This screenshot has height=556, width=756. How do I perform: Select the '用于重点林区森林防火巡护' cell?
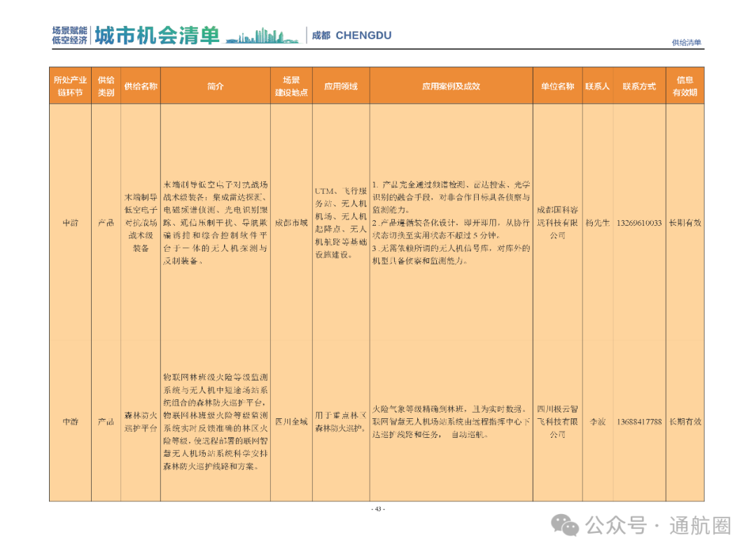pos(341,422)
